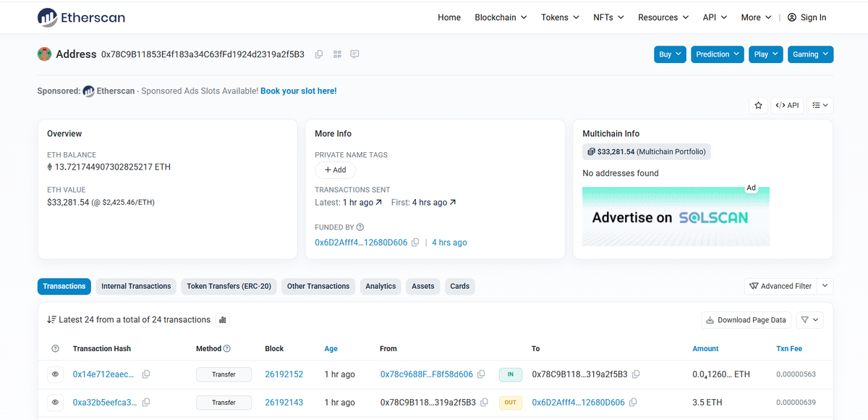Copy the From address 0x78c9688F
868x420 pixels.
(481, 374)
